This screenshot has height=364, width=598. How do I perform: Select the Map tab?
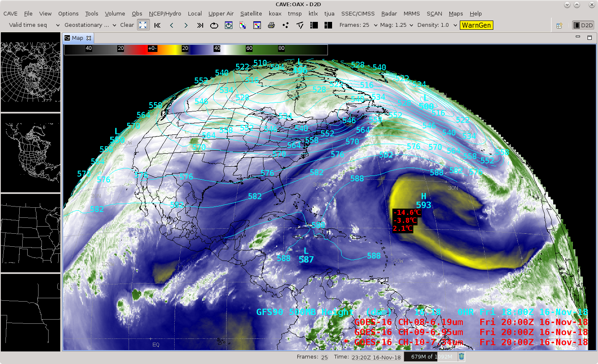pyautogui.click(x=77, y=38)
